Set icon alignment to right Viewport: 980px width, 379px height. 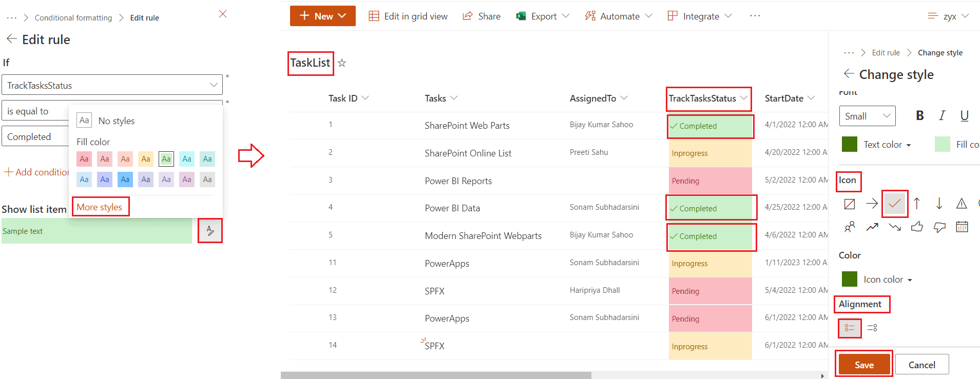point(872,328)
